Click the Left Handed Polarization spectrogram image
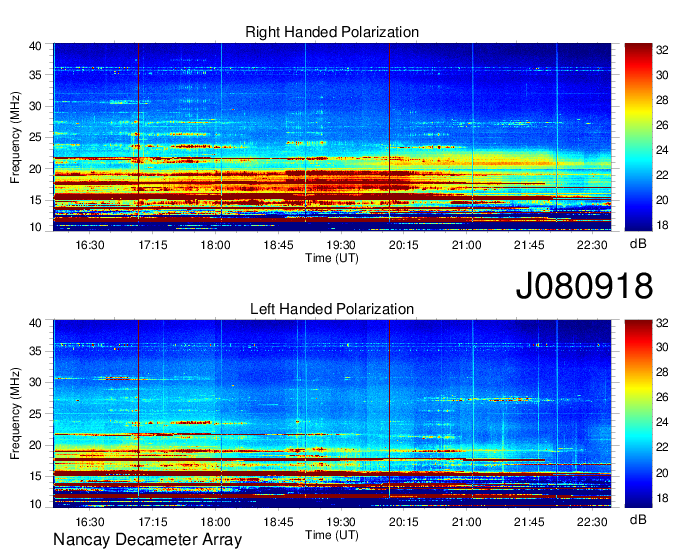Screen dimensions: 680x552 click(x=332, y=414)
